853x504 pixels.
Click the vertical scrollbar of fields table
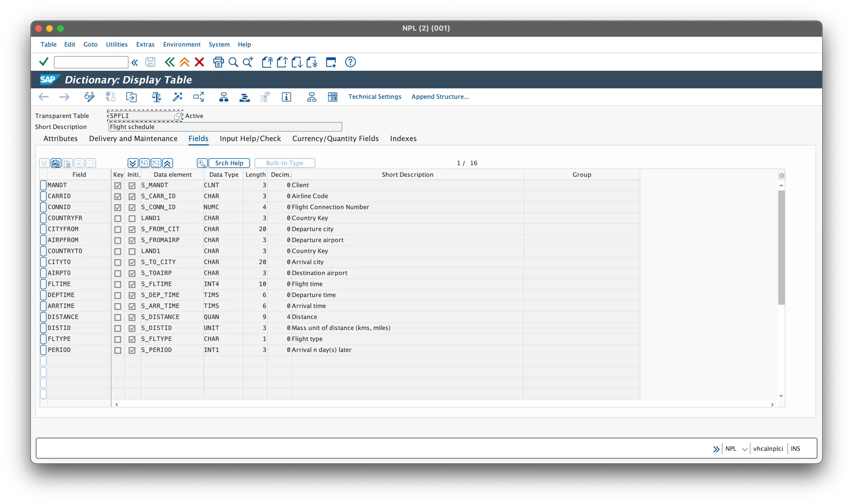pyautogui.click(x=781, y=248)
